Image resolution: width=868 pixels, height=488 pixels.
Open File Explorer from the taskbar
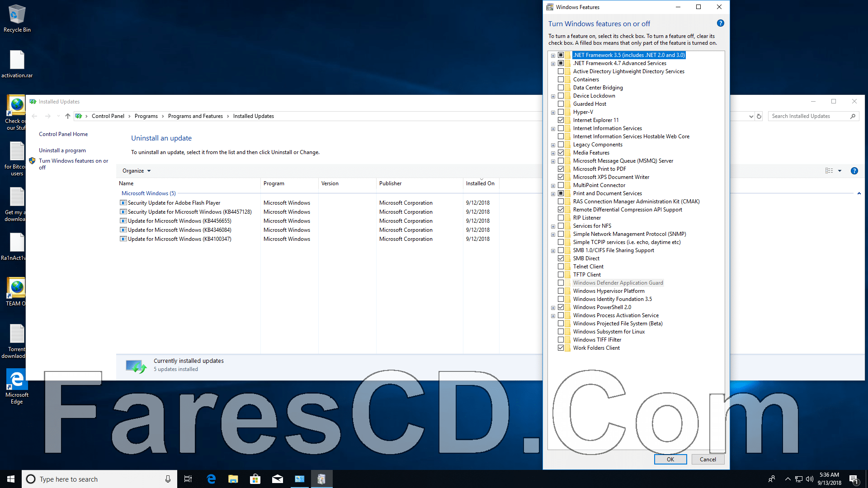[233, 479]
